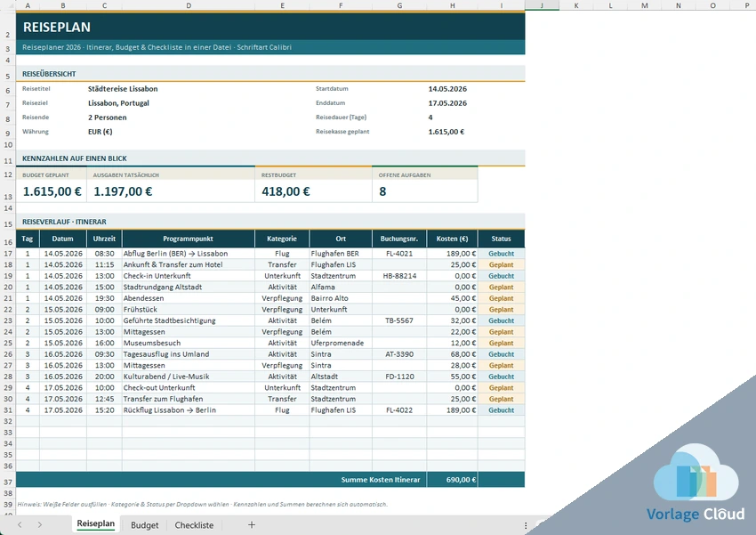The height and width of the screenshot is (535, 756).
Task: Select the itinerary total 690,00 €
Action: coord(452,480)
